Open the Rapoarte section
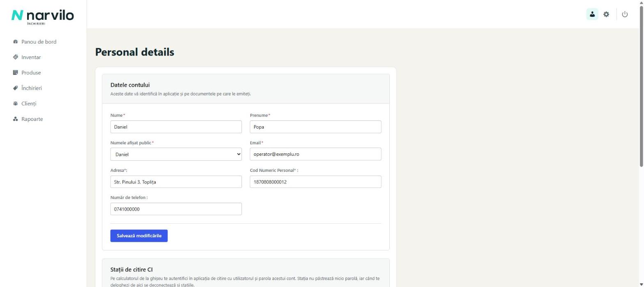 (32, 119)
